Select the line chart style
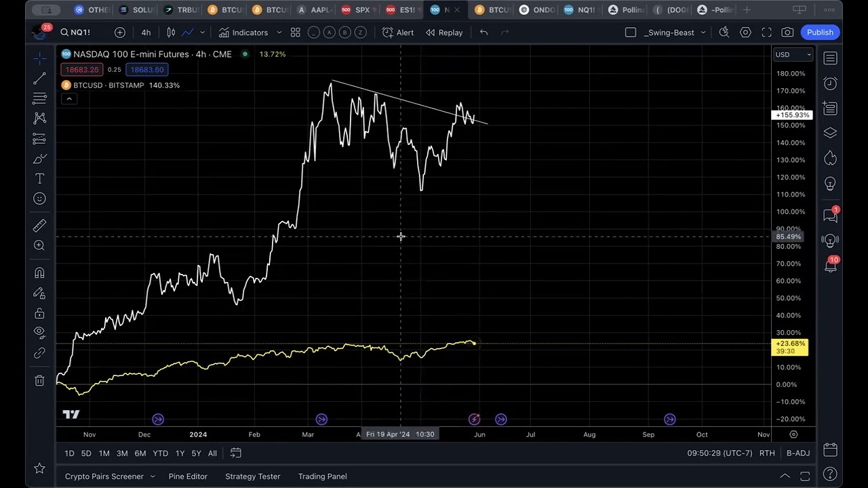Image resolution: width=868 pixels, height=488 pixels. [x=187, y=33]
